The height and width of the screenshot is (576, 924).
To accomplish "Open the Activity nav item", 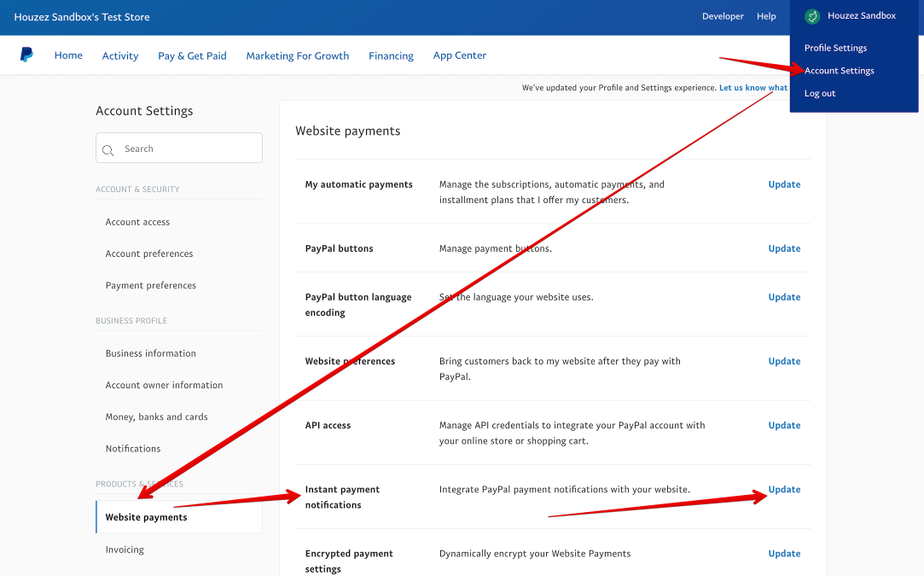I will (x=120, y=55).
